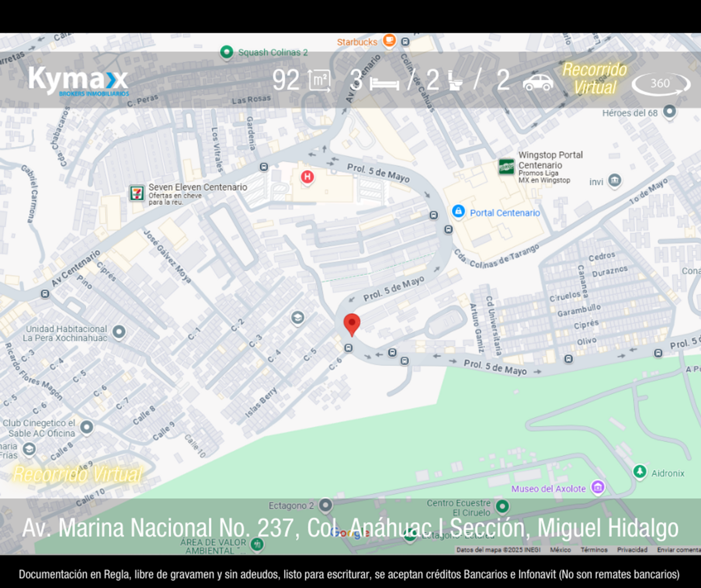The image size is (701, 588).
Task: Click the Enviar comentarios link
Action: pos(678,550)
